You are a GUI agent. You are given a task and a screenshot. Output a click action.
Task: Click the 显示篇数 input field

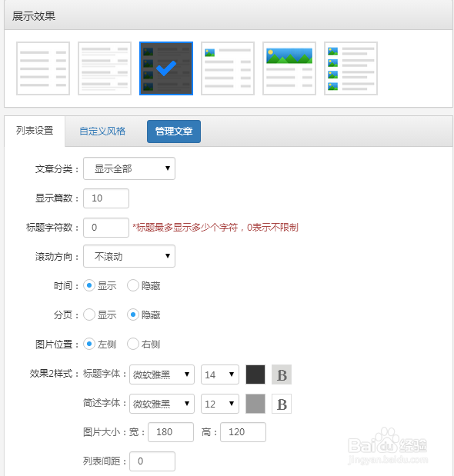(x=106, y=198)
